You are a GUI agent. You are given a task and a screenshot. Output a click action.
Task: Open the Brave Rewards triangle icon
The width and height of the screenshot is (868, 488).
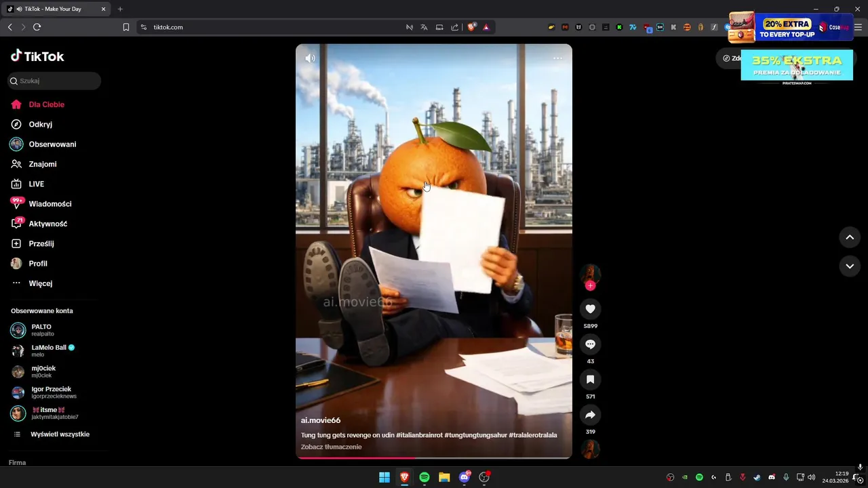pos(486,27)
